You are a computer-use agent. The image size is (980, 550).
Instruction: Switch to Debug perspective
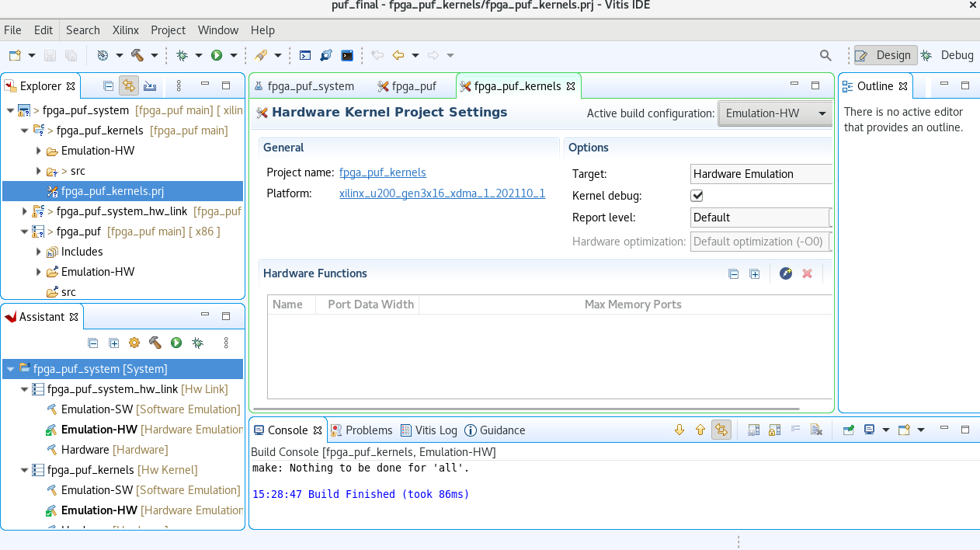click(947, 55)
